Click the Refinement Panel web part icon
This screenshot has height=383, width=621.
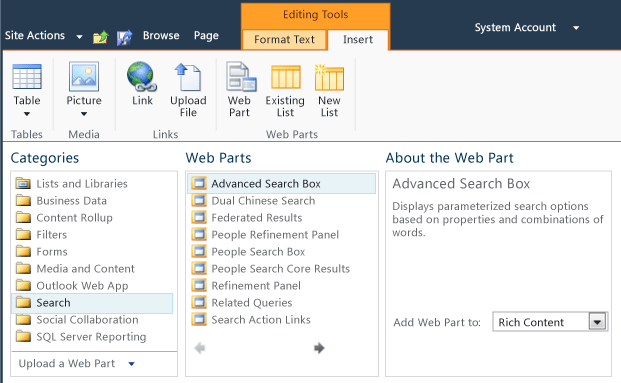pyautogui.click(x=199, y=286)
